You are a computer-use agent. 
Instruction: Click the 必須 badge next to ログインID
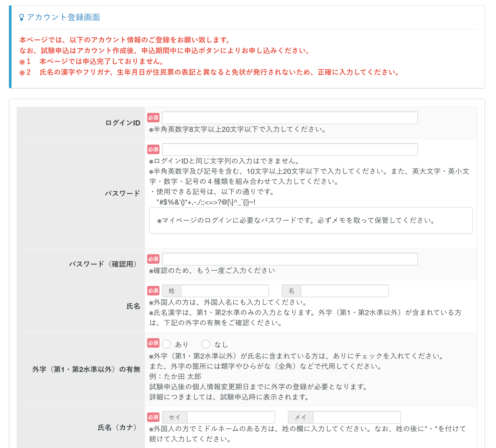click(153, 118)
